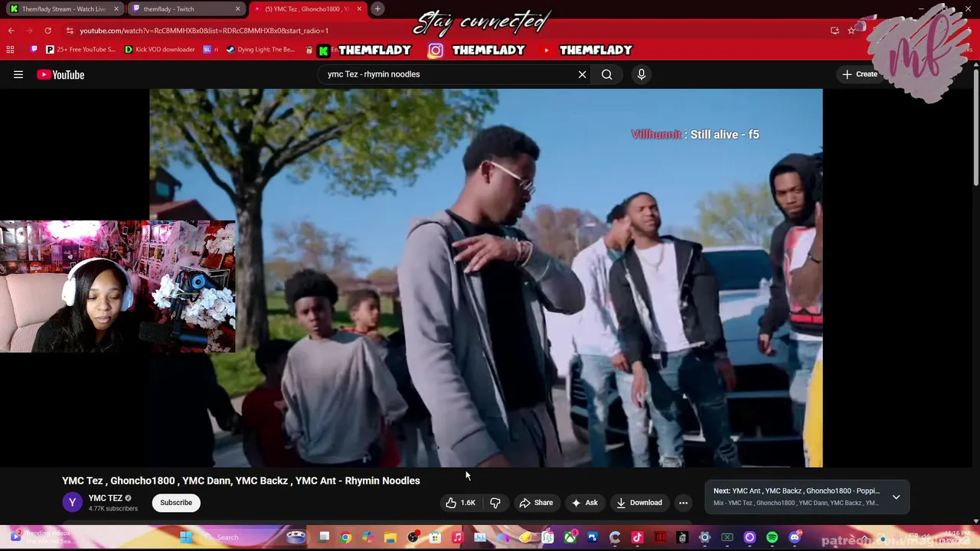The height and width of the screenshot is (551, 980).
Task: Open the YouTube guide hamburger menu
Action: pos(18,74)
